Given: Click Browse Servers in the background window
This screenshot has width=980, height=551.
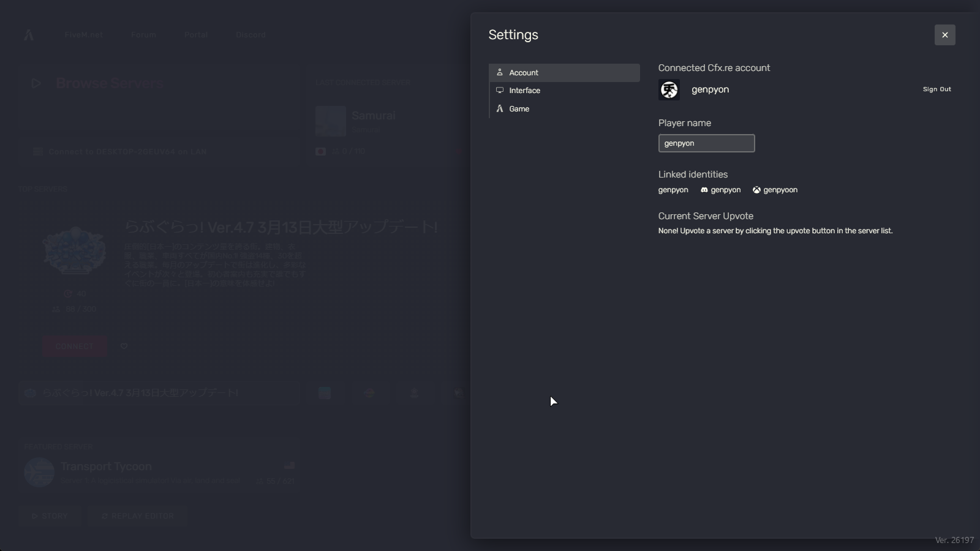Looking at the screenshot, I should pyautogui.click(x=109, y=83).
